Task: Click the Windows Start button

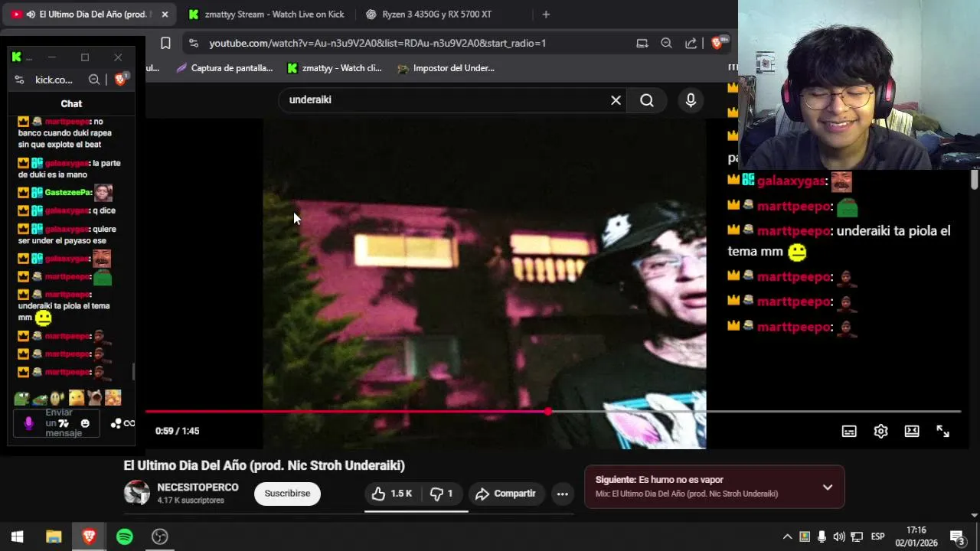Action: pyautogui.click(x=17, y=536)
